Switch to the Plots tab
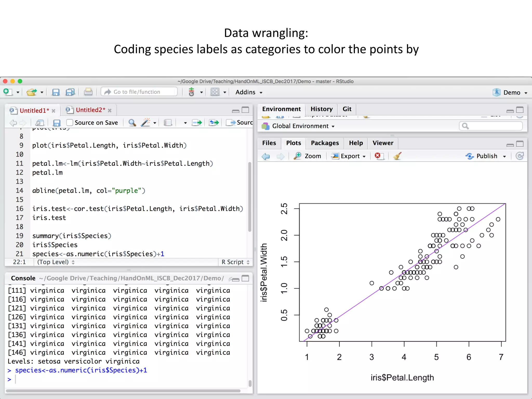 pyautogui.click(x=294, y=143)
